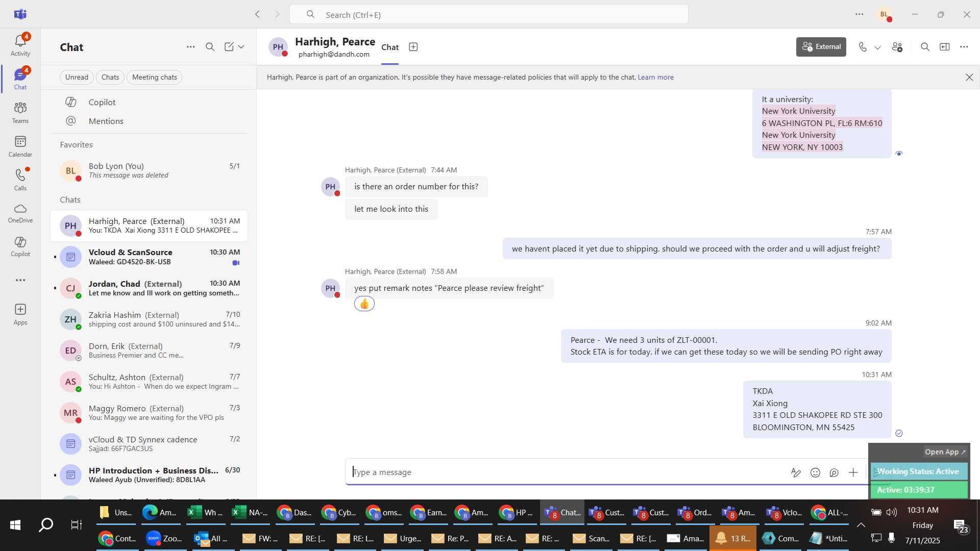The image size is (980, 551).
Task: Open plus actions menu in compose
Action: (x=853, y=472)
